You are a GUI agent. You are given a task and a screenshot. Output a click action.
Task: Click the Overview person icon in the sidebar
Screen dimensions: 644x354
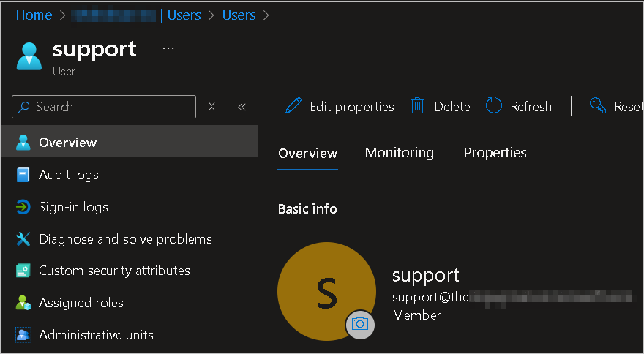pos(23,143)
